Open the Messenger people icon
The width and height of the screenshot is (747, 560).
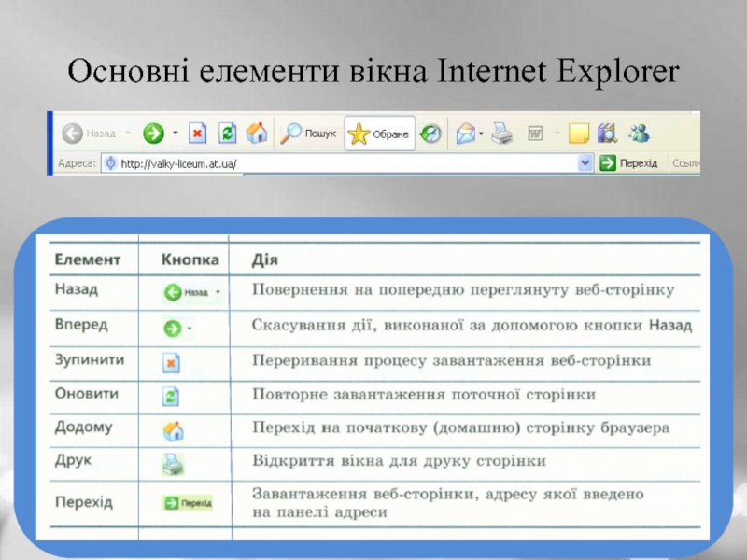640,133
